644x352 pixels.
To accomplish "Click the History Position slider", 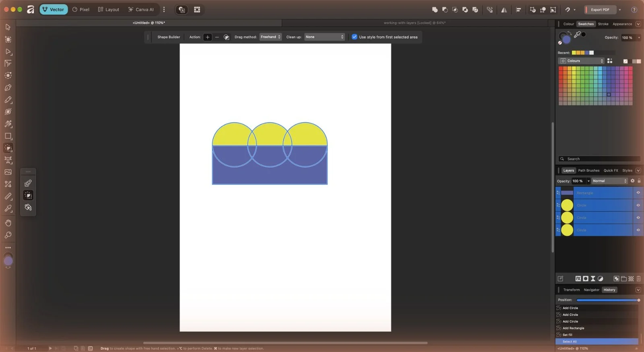I will click(x=608, y=300).
